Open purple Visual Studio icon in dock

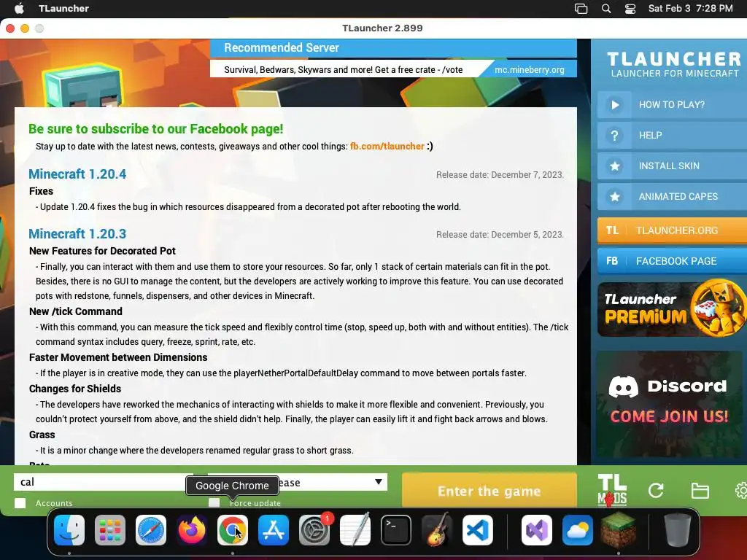537,530
